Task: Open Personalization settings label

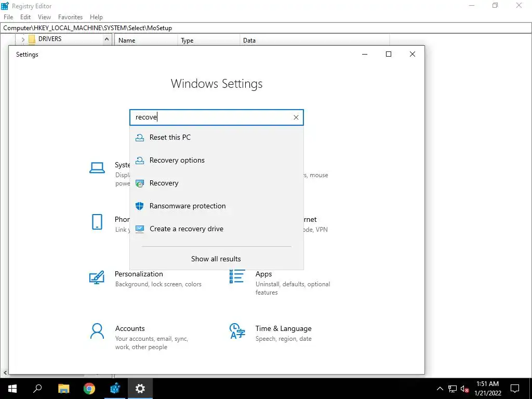Action: [x=139, y=274]
